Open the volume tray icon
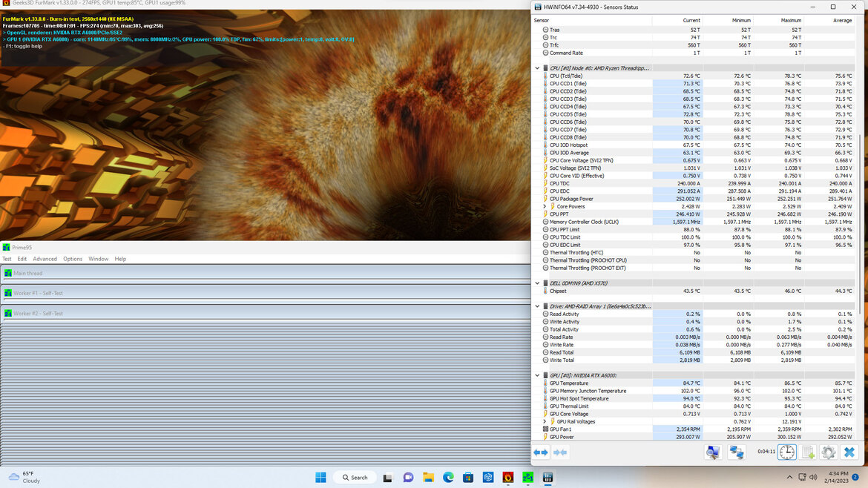The image size is (868, 488). (x=813, y=478)
